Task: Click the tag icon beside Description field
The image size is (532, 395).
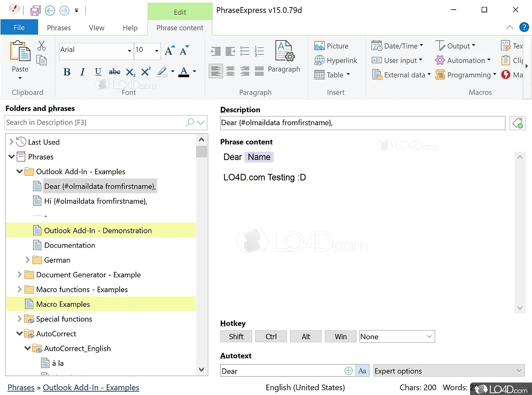Action: tap(517, 123)
